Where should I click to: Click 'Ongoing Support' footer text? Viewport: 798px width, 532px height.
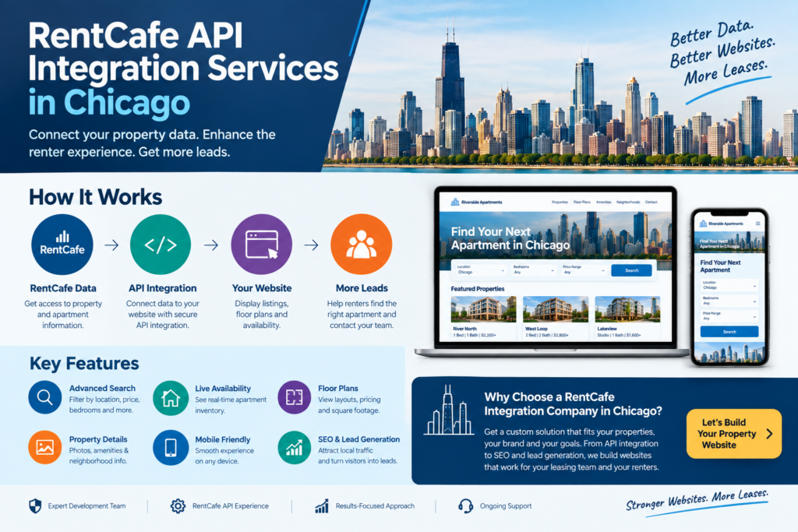506,506
